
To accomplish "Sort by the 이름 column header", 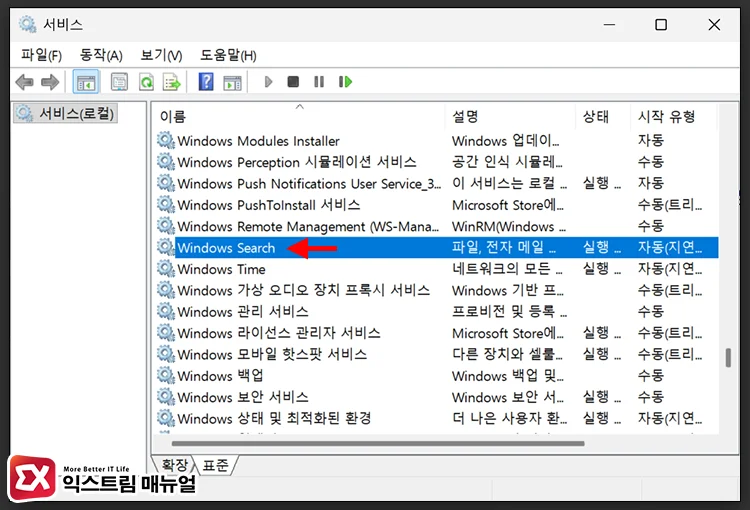I will coord(299,116).
